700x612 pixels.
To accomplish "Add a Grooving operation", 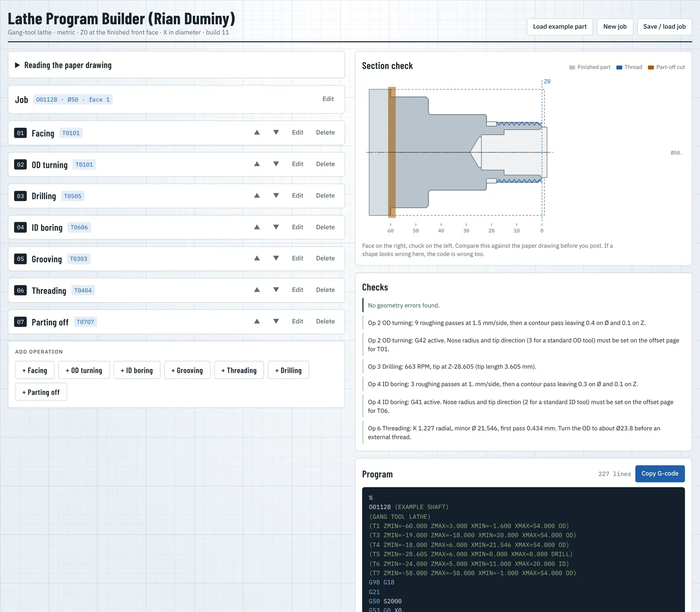I will [x=187, y=370].
